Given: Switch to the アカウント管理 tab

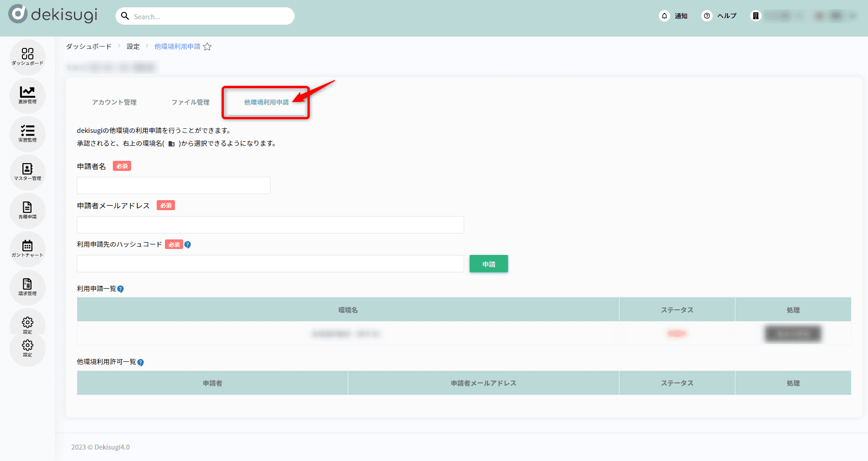Looking at the screenshot, I should click(114, 102).
